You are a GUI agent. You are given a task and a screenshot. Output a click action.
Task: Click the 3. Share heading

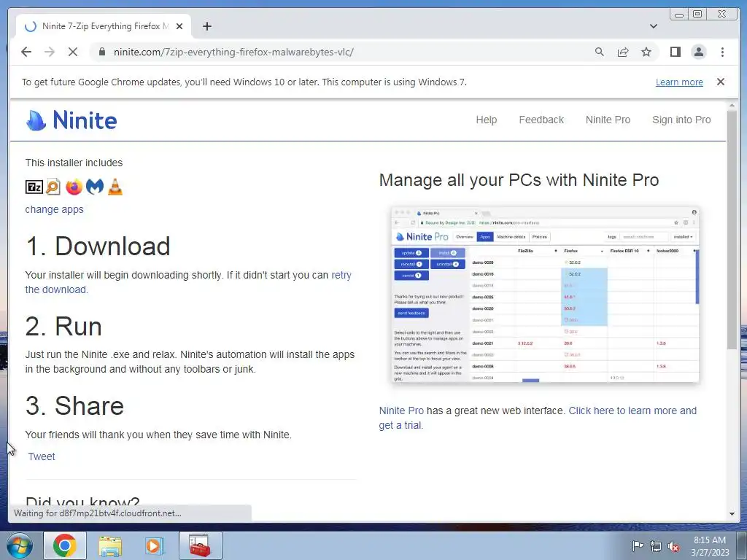click(75, 406)
